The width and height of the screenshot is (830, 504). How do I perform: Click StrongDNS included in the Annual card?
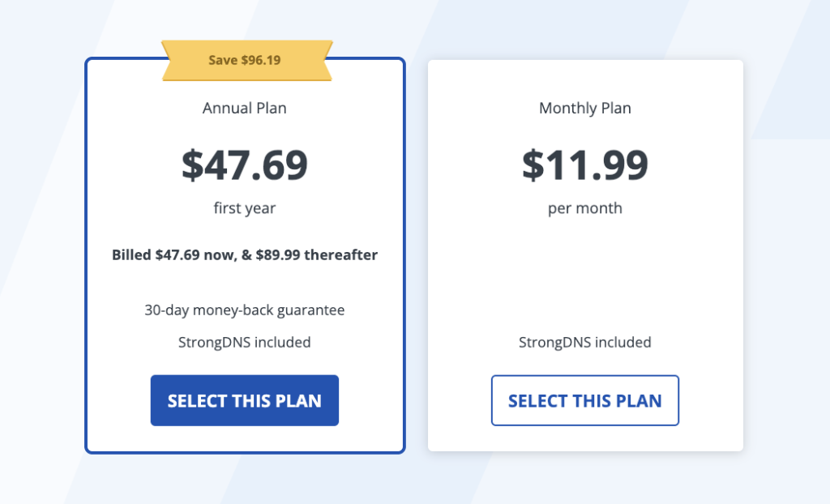pos(244,342)
